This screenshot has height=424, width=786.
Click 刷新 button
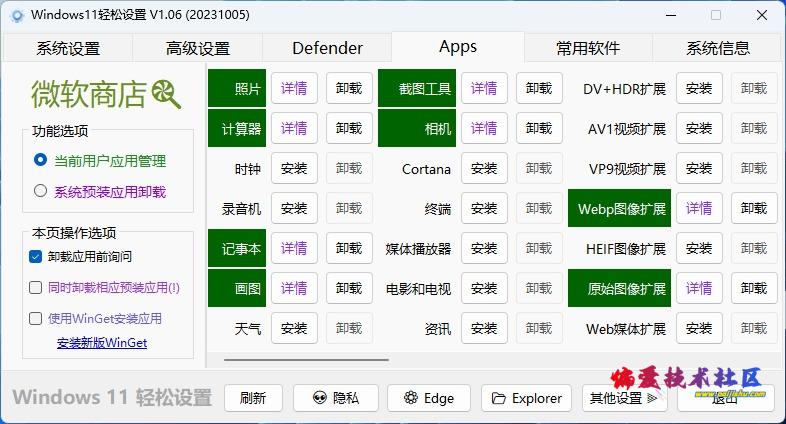pos(253,398)
